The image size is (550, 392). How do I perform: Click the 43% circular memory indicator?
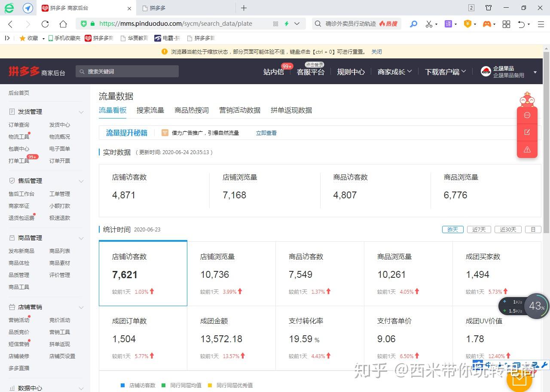(x=537, y=306)
